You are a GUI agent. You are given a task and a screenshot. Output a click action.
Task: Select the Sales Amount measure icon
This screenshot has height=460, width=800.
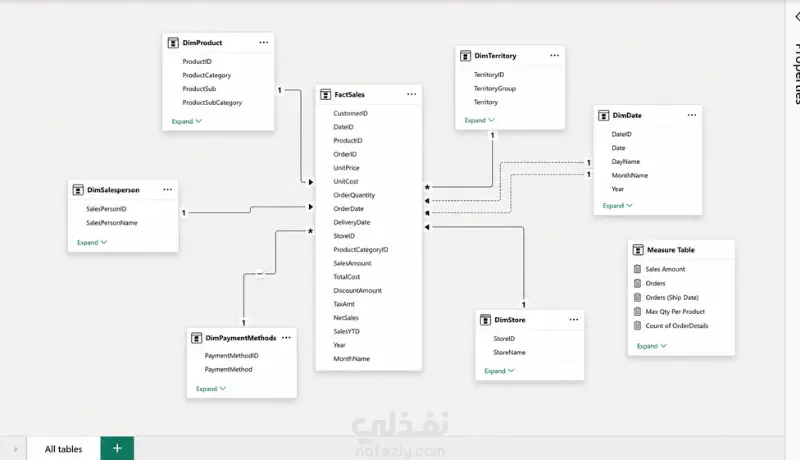point(637,269)
